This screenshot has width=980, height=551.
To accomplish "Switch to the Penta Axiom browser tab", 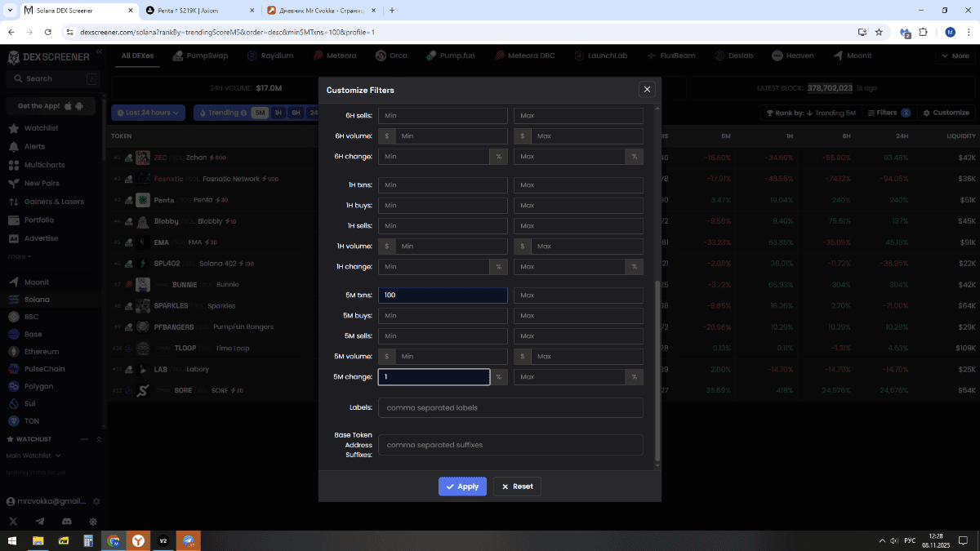I will (200, 11).
